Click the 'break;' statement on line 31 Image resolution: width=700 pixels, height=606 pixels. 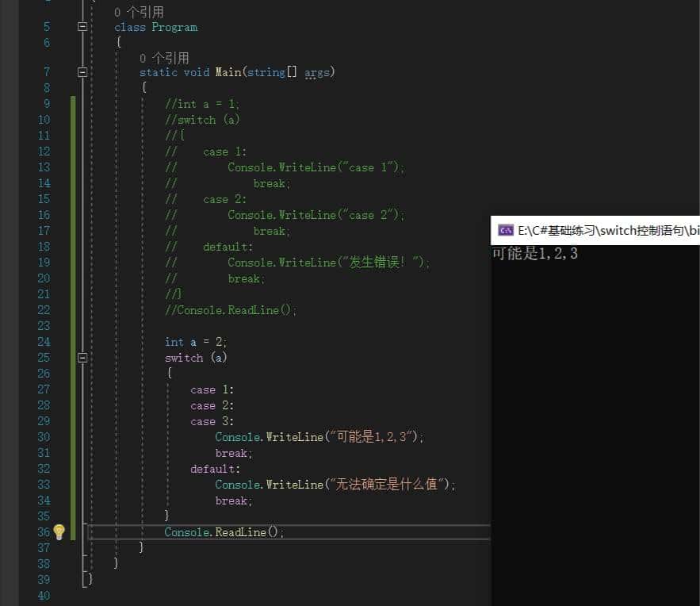[234, 453]
